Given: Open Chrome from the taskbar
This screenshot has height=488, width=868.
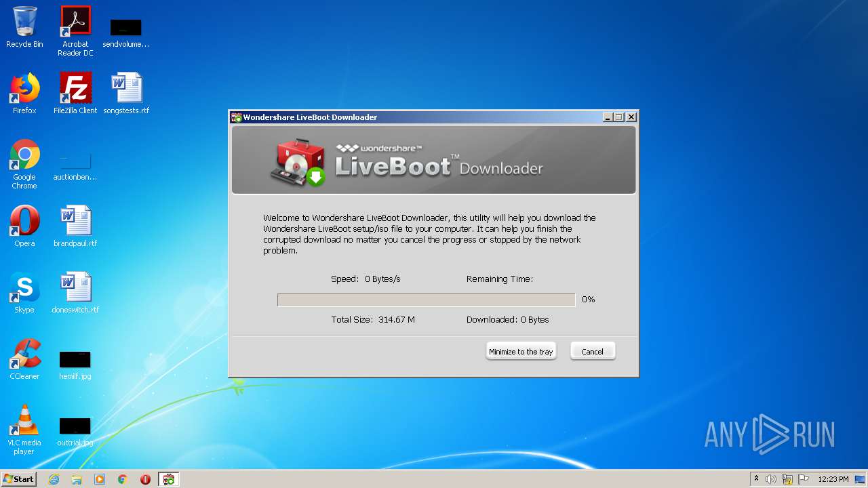Looking at the screenshot, I should pyautogui.click(x=123, y=479).
